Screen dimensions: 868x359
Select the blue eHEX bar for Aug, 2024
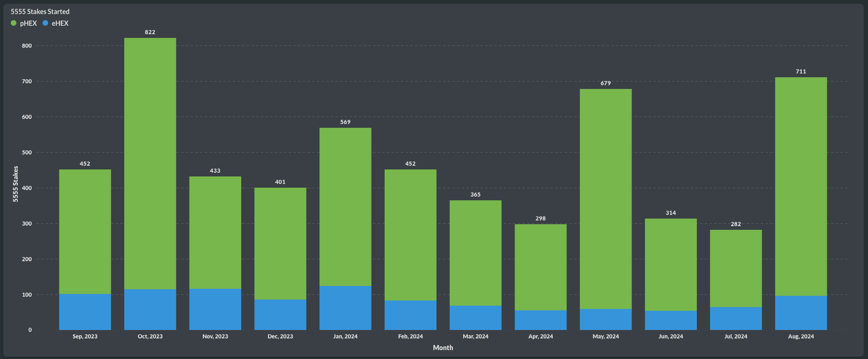pos(801,313)
